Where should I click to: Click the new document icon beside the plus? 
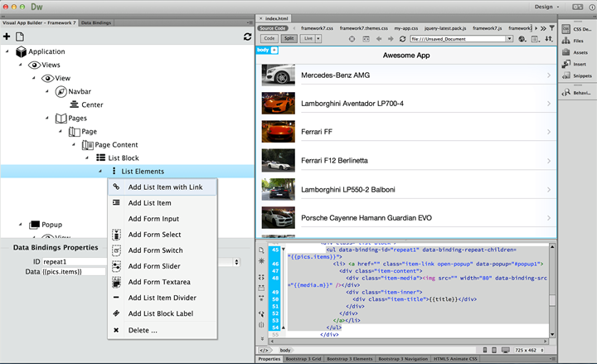[20, 36]
